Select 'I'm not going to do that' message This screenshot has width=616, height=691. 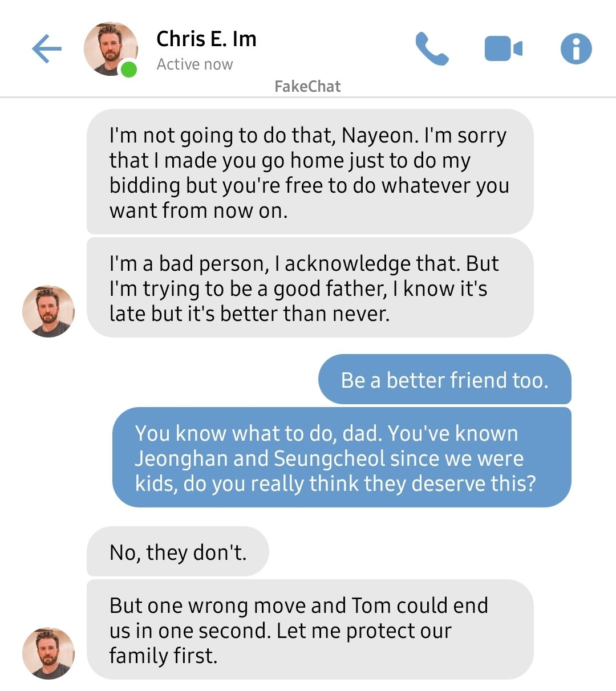coord(310,172)
